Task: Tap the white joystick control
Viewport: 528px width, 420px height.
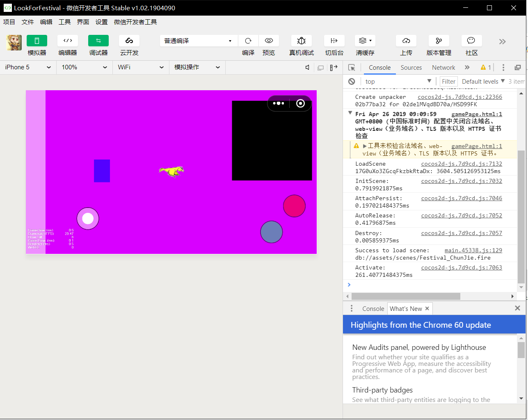Action: (x=88, y=219)
